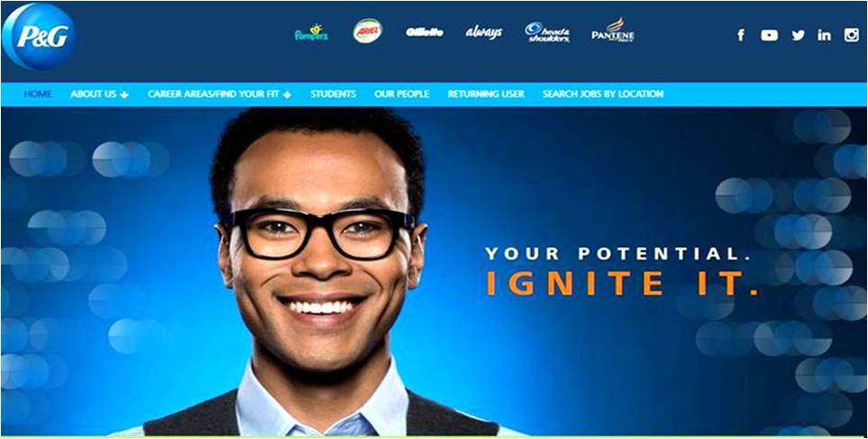Open the Students menu item
The width and height of the screenshot is (868, 439).
333,94
